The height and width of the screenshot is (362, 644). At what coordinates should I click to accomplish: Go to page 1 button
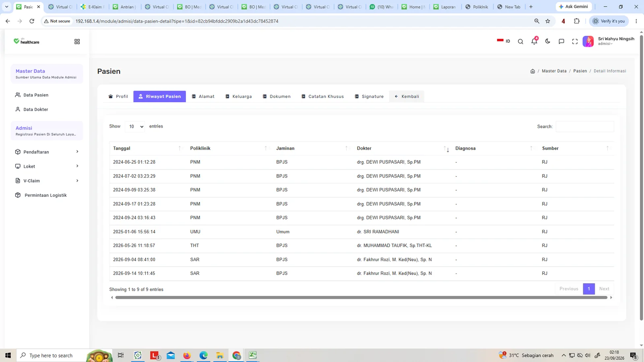click(x=589, y=289)
